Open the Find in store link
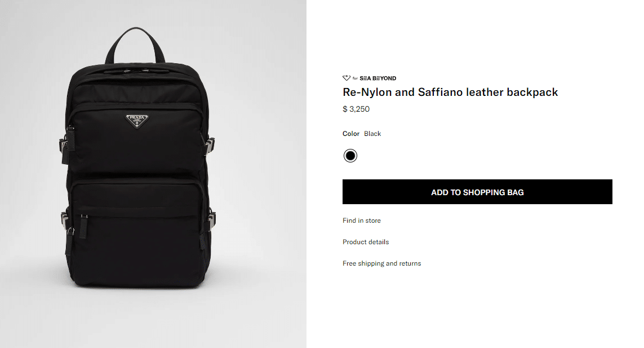 [x=362, y=221]
